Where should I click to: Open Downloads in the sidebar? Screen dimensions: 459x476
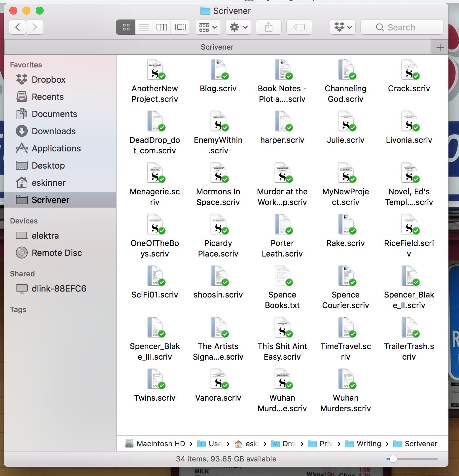[x=60, y=131]
